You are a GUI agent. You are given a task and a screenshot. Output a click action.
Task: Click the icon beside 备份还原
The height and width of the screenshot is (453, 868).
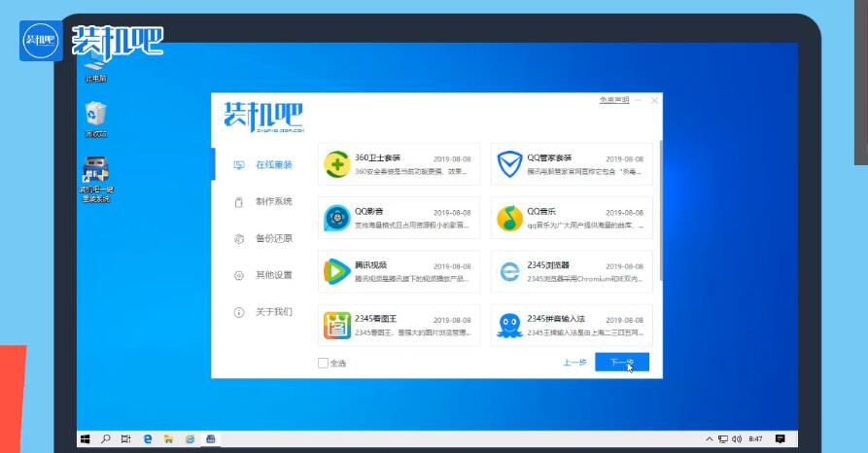[x=239, y=239]
